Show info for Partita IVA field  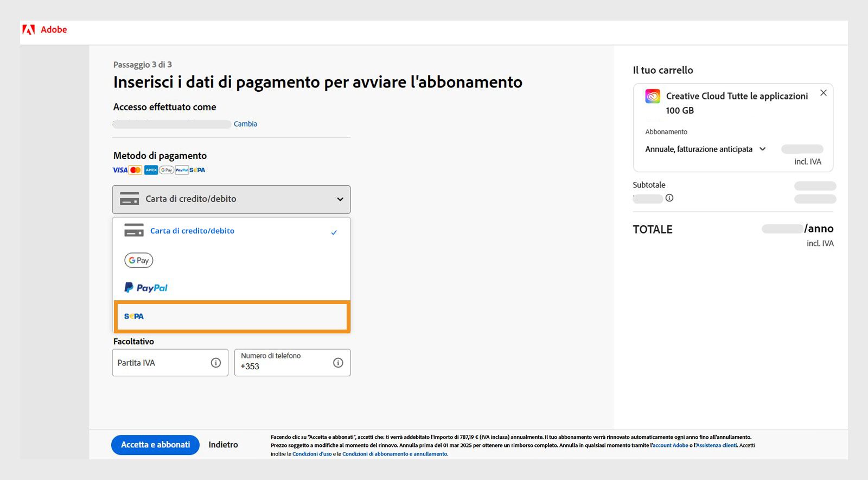click(x=216, y=363)
